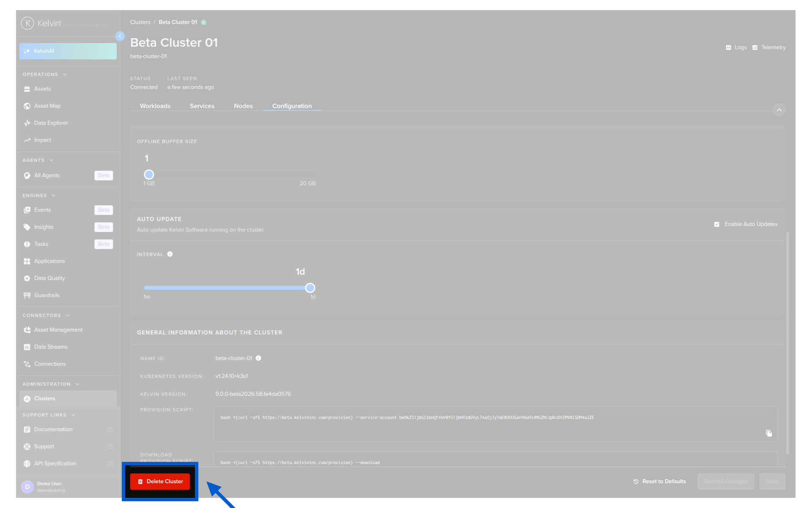Collapse the cluster header with chevron
This screenshot has width=812, height=508.
pyautogui.click(x=779, y=110)
